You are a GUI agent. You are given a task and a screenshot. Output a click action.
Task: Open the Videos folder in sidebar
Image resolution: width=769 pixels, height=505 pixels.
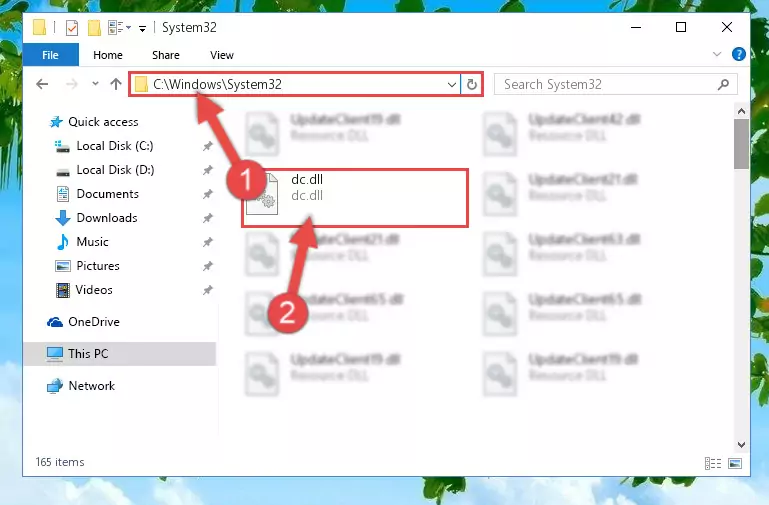coord(84,290)
